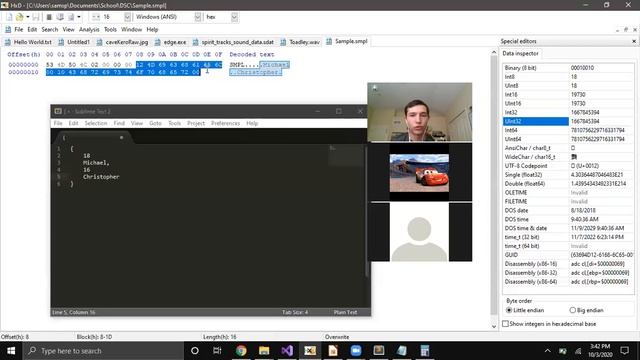Select the Int8 row in Data inspector
Screen dimensions: 640x360
[x=569, y=77]
